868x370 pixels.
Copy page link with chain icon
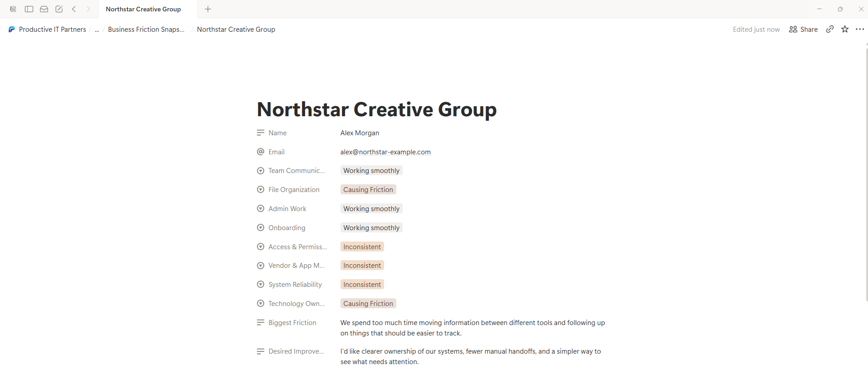tap(830, 29)
